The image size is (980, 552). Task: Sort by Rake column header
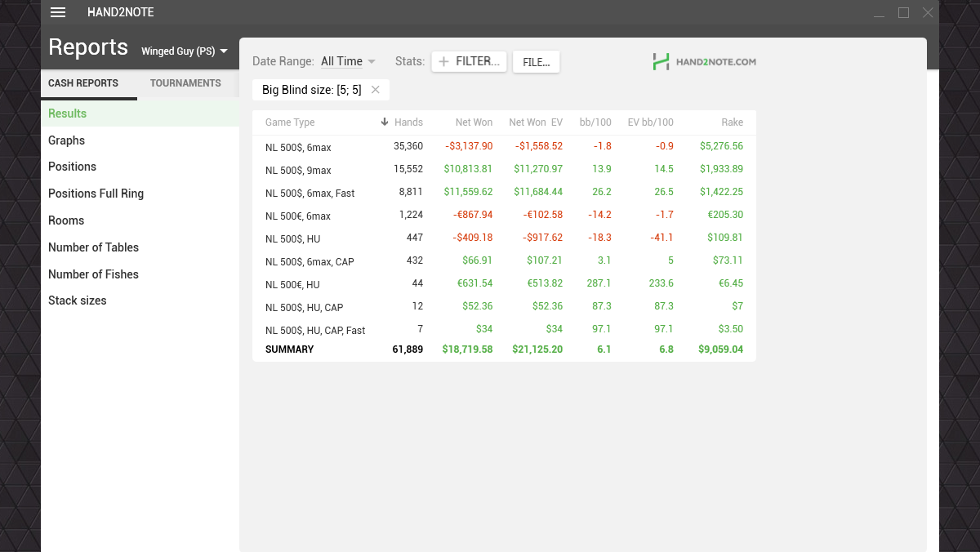click(x=732, y=122)
